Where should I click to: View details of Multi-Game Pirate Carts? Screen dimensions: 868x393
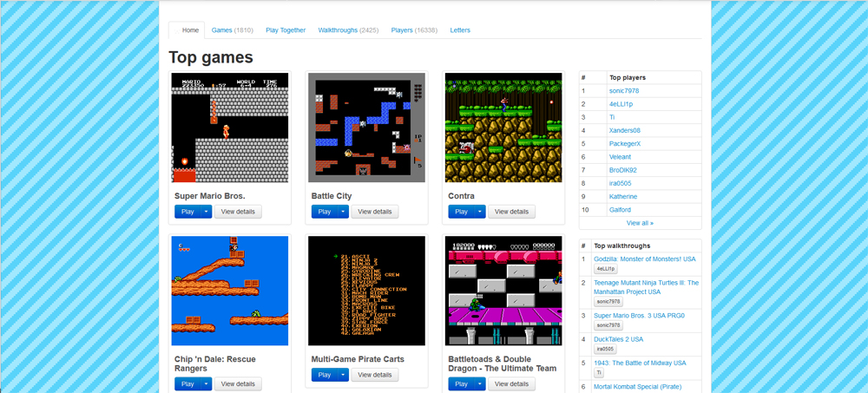(x=375, y=375)
